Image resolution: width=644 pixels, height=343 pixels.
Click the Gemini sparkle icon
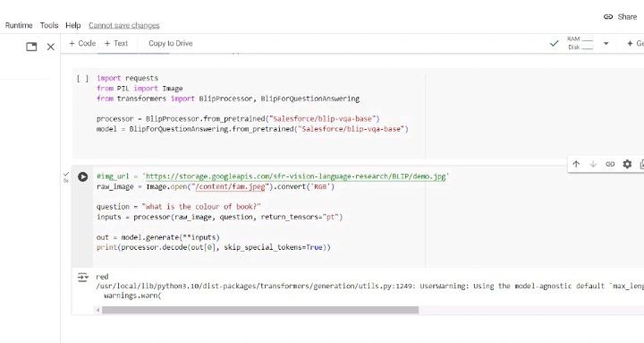[x=630, y=43]
